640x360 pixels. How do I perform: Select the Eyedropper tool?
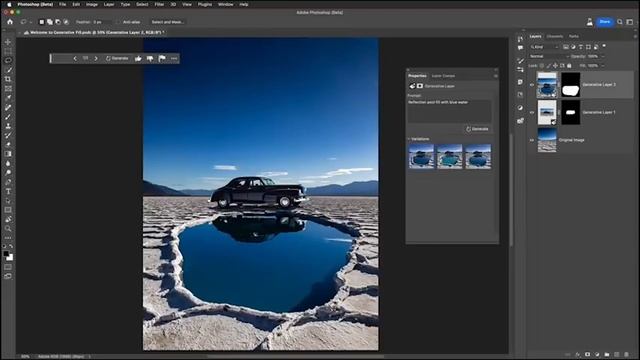tap(8, 98)
